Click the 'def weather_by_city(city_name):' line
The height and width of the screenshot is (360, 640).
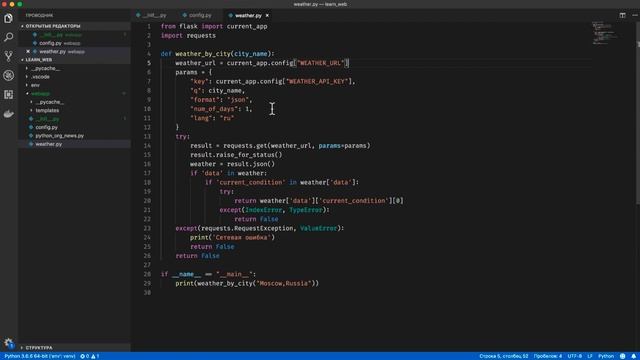218,54
